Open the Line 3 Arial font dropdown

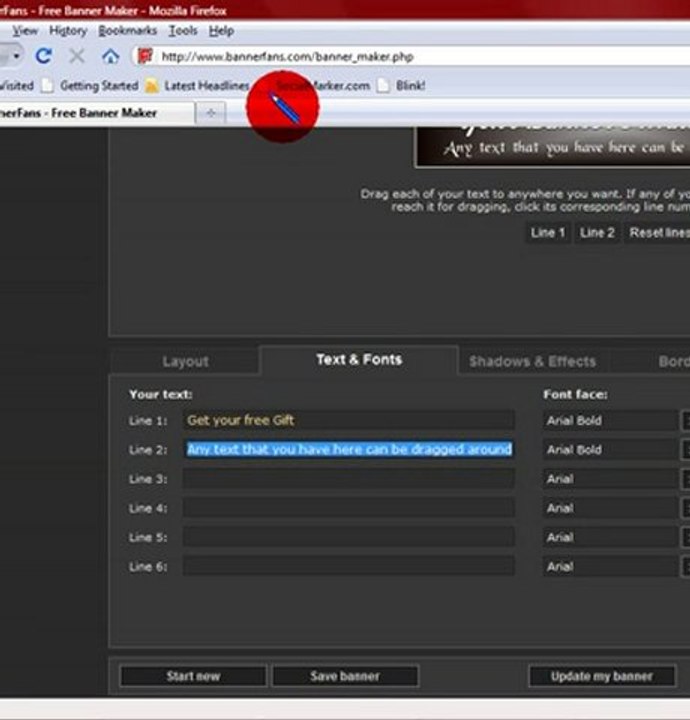616,479
